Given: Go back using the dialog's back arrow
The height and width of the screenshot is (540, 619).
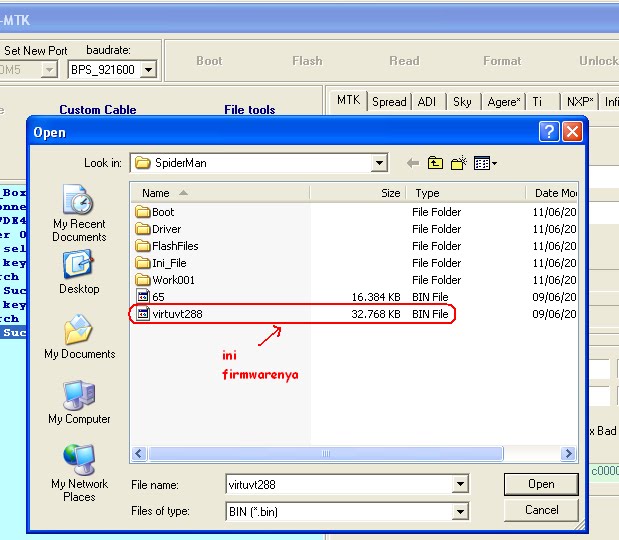Looking at the screenshot, I should click(413, 163).
